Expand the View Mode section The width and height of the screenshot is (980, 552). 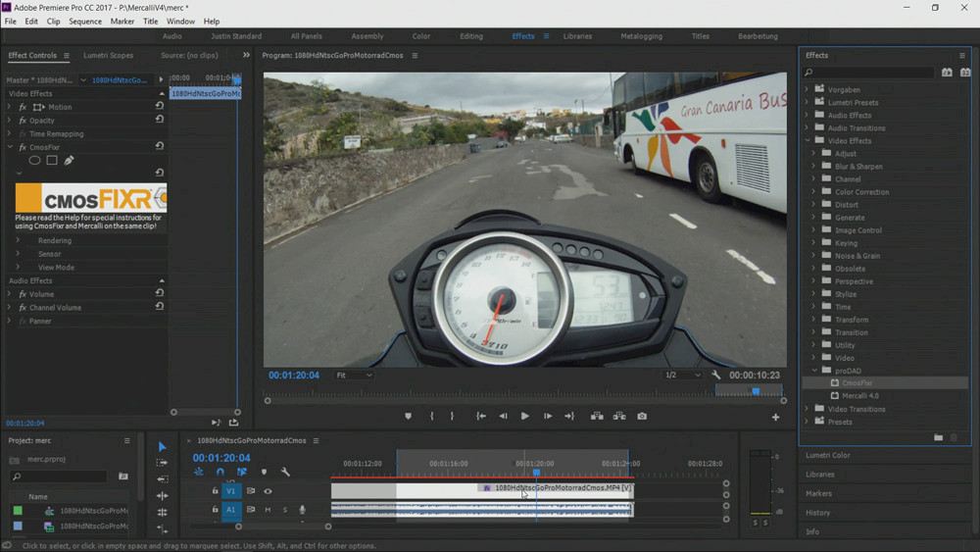pyautogui.click(x=18, y=267)
